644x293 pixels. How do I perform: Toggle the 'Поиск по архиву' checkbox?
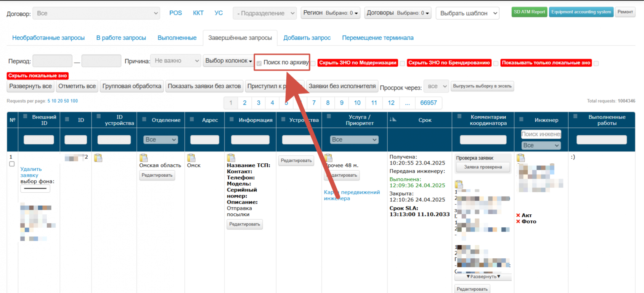point(259,63)
